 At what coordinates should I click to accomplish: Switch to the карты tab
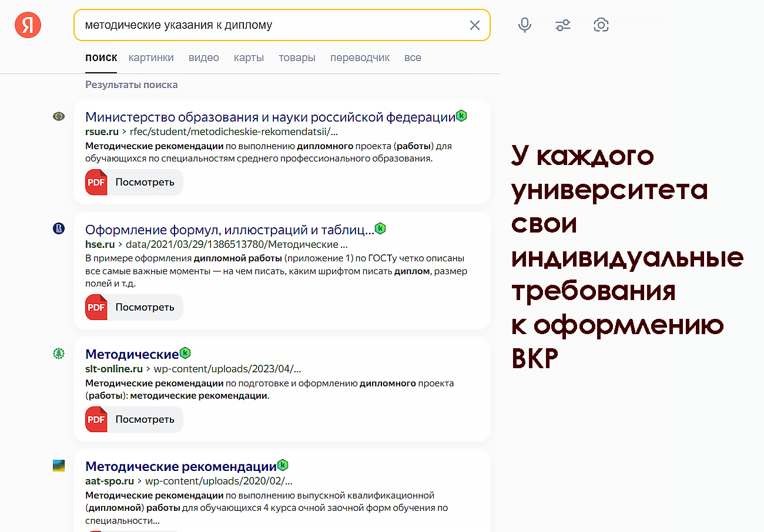pyautogui.click(x=249, y=58)
